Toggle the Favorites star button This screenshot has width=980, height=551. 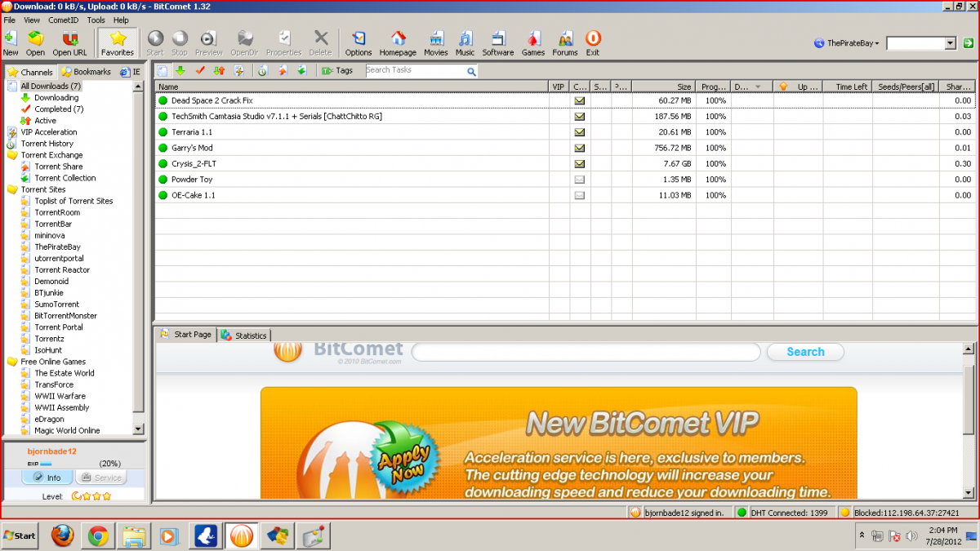(118, 43)
